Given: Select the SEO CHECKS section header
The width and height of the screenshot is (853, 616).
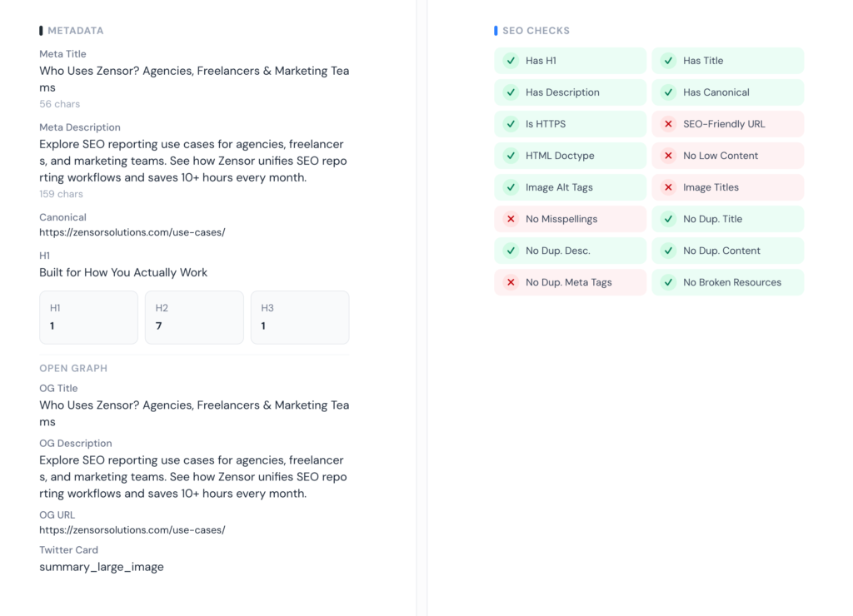Looking at the screenshot, I should [533, 30].
